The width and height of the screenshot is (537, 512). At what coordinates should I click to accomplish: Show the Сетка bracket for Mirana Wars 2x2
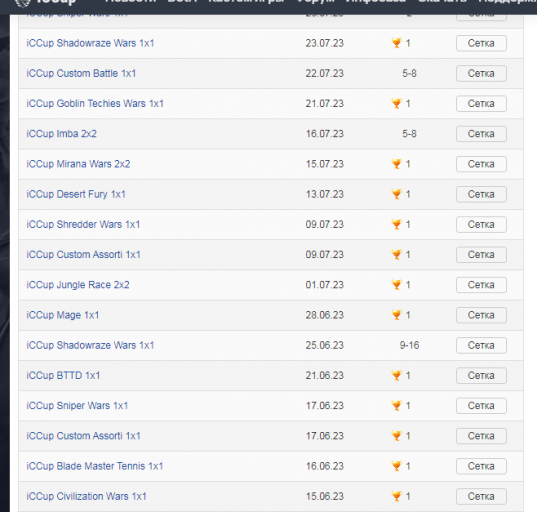coord(481,164)
